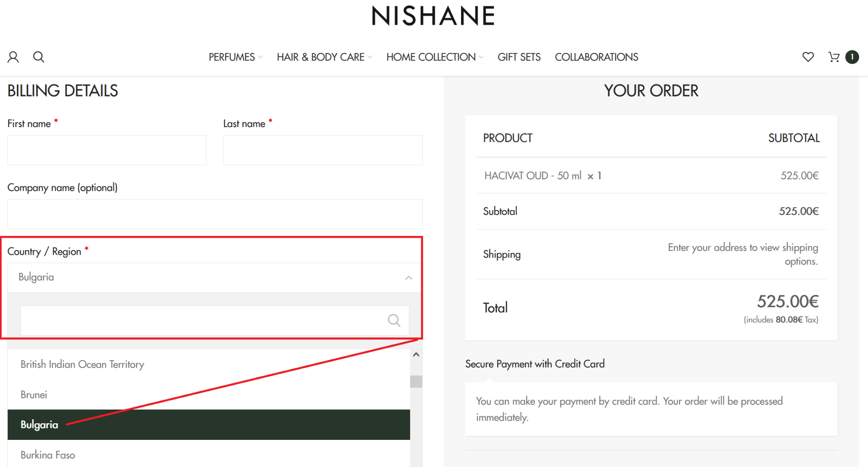Click the country list scrollbar thumb

pos(416,381)
